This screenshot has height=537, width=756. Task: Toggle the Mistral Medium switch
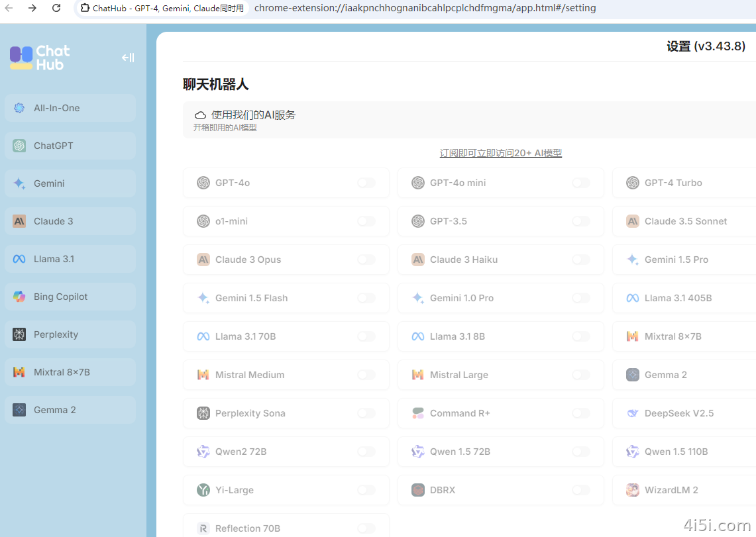coord(366,375)
